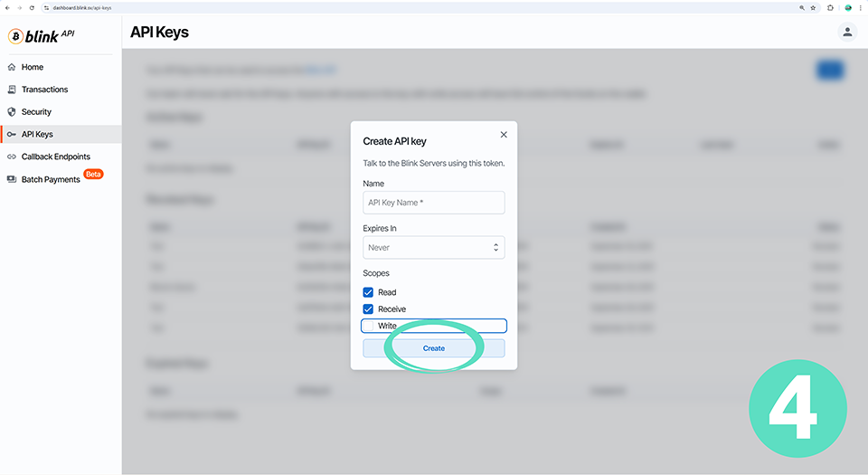The height and width of the screenshot is (475, 868).
Task: Click the Blink API logo
Action: pos(41,36)
